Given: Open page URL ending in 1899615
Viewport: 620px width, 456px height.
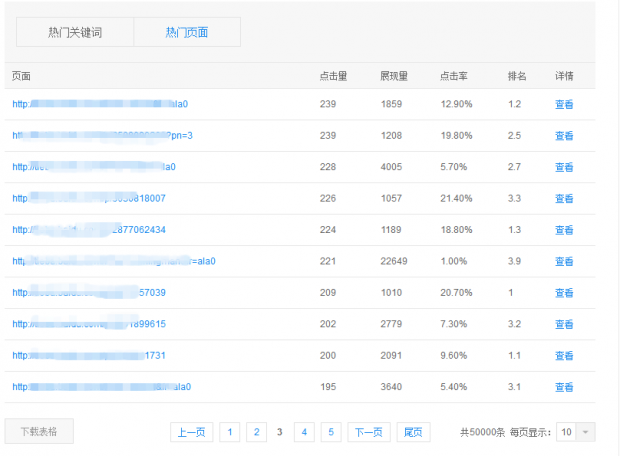Looking at the screenshot, I should click(x=89, y=324).
